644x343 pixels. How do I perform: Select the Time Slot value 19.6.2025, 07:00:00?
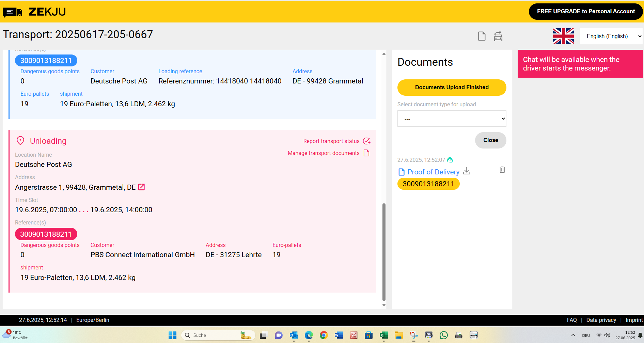click(46, 210)
